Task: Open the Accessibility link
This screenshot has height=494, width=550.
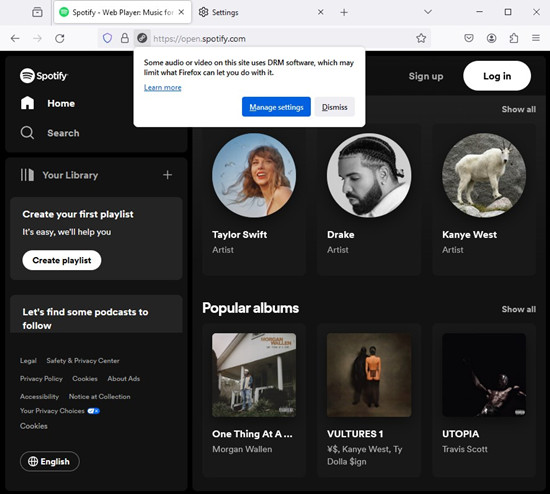Action: pyautogui.click(x=39, y=396)
